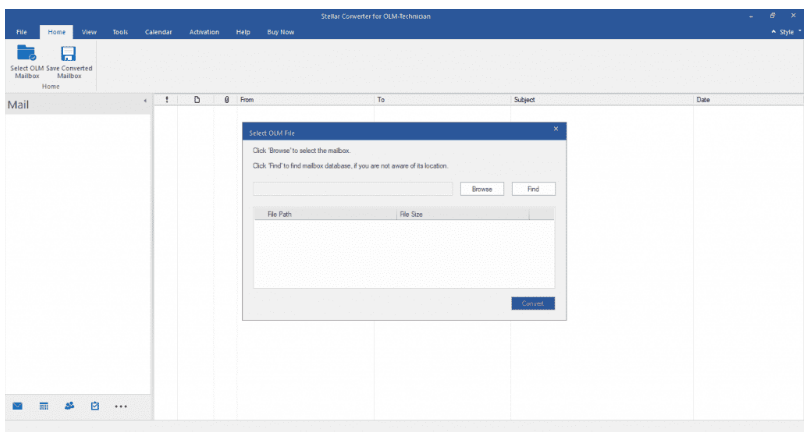Switch to the Help tab
Screen dimensions: 811x436
click(x=243, y=32)
